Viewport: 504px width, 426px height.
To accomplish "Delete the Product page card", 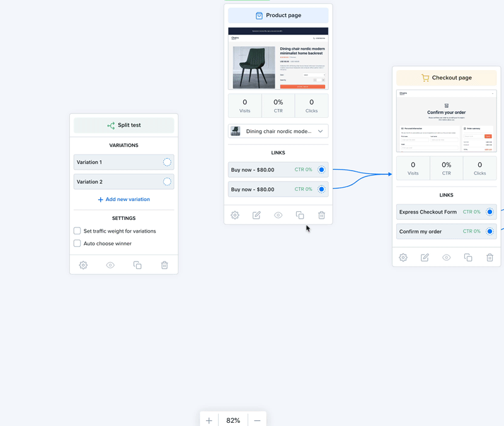I will pos(321,215).
